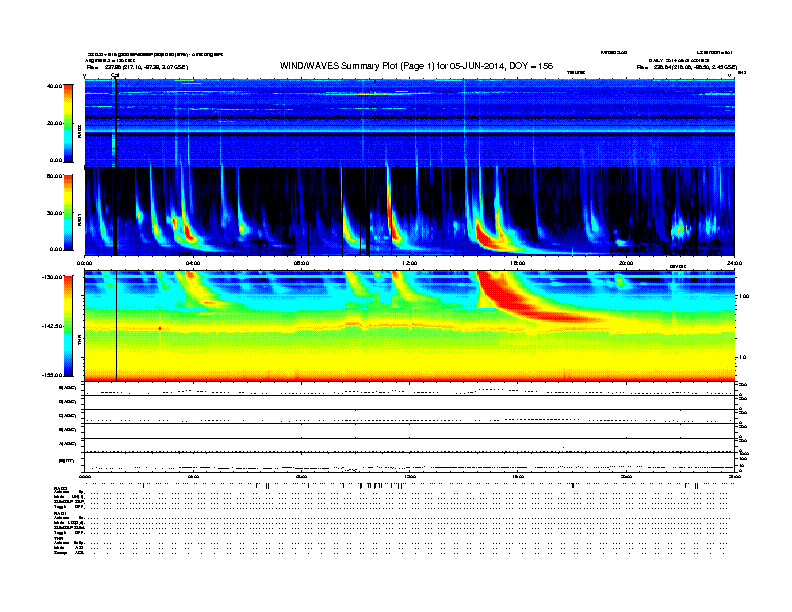Click 12:00 tick label under RAD1 spectrogram

pyautogui.click(x=410, y=263)
